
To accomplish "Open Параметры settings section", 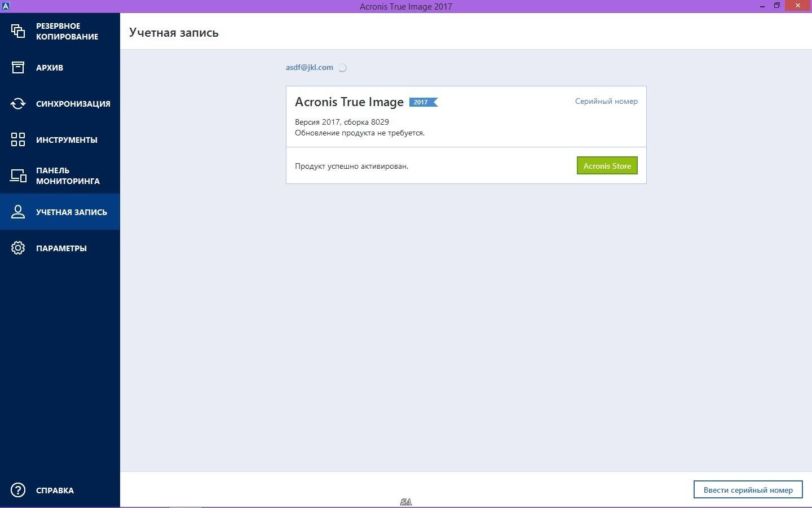I will pyautogui.click(x=60, y=248).
